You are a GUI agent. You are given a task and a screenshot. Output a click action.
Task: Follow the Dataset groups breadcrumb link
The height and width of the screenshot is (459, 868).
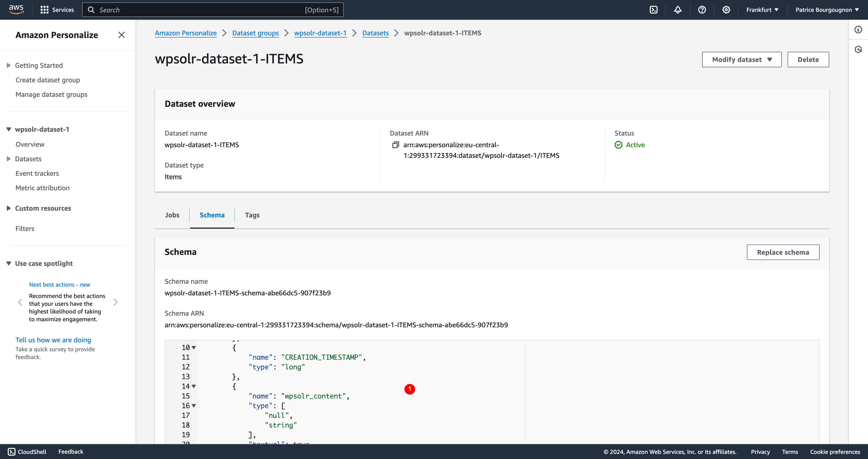click(x=256, y=33)
